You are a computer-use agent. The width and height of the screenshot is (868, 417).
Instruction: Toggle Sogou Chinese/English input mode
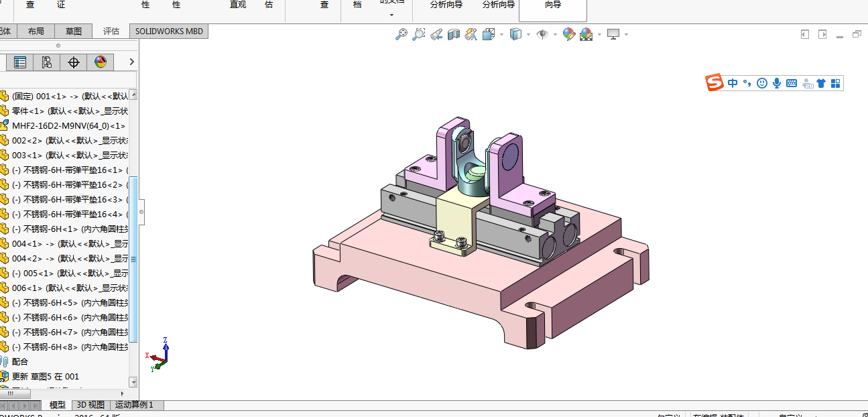point(733,83)
